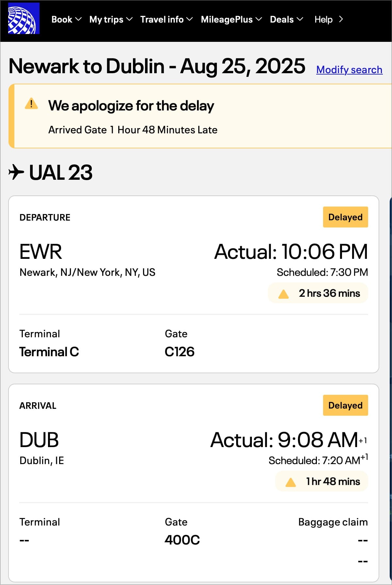Open the MileagePlus dropdown

click(232, 20)
